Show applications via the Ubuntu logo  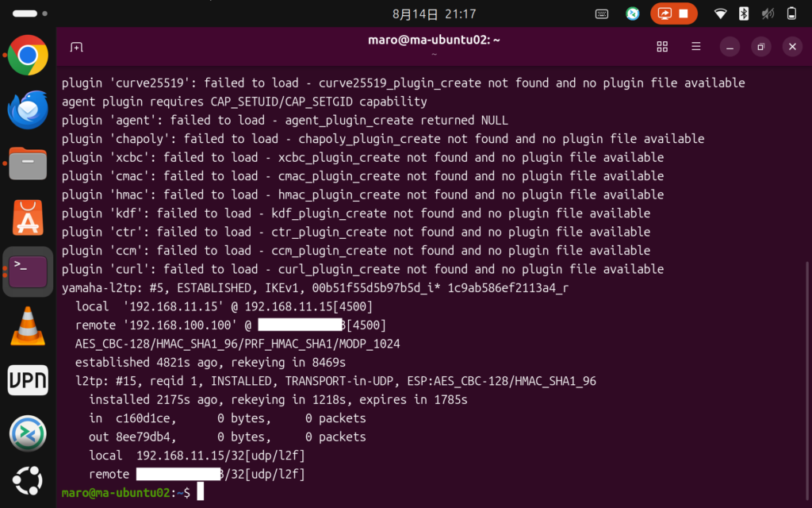tap(28, 480)
